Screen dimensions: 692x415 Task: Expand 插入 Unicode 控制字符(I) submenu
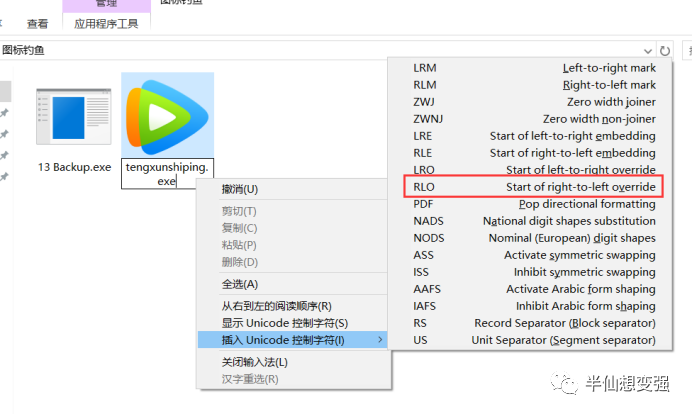(293, 340)
